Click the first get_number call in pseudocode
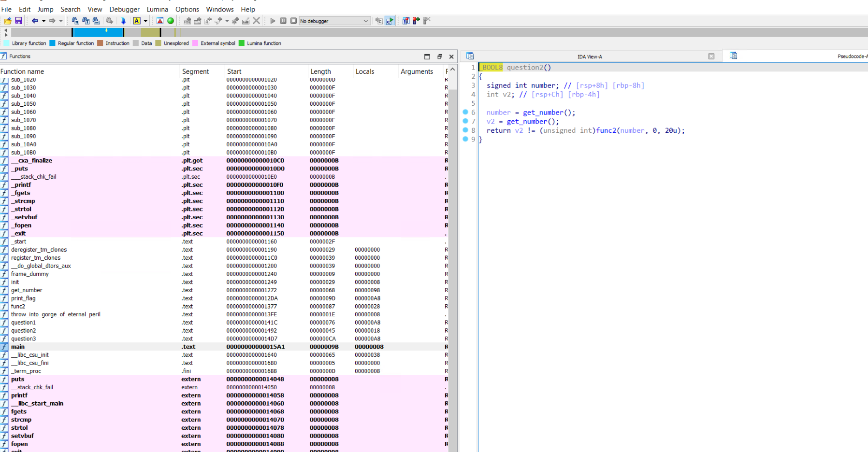The height and width of the screenshot is (452, 868). (543, 113)
